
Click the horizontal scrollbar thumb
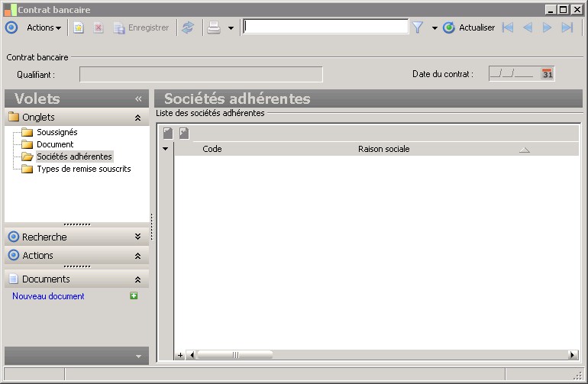coord(235,355)
